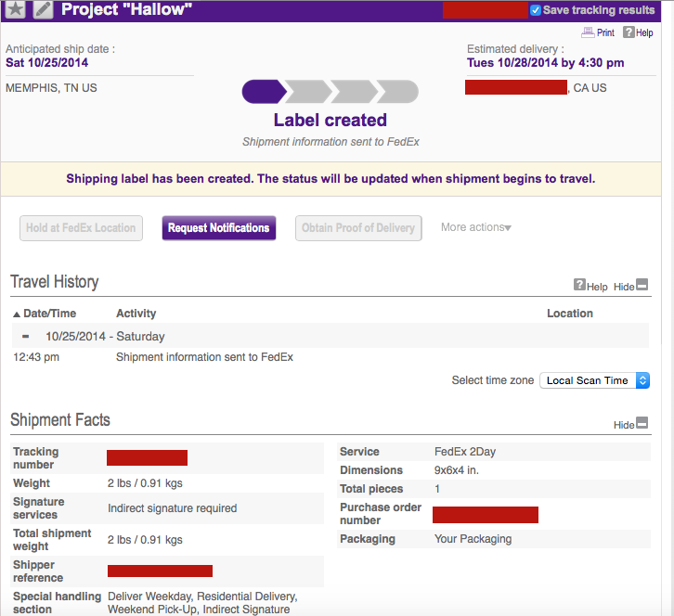Image resolution: width=674 pixels, height=616 pixels.
Task: Click the Special handling section value text
Action: 202,603
